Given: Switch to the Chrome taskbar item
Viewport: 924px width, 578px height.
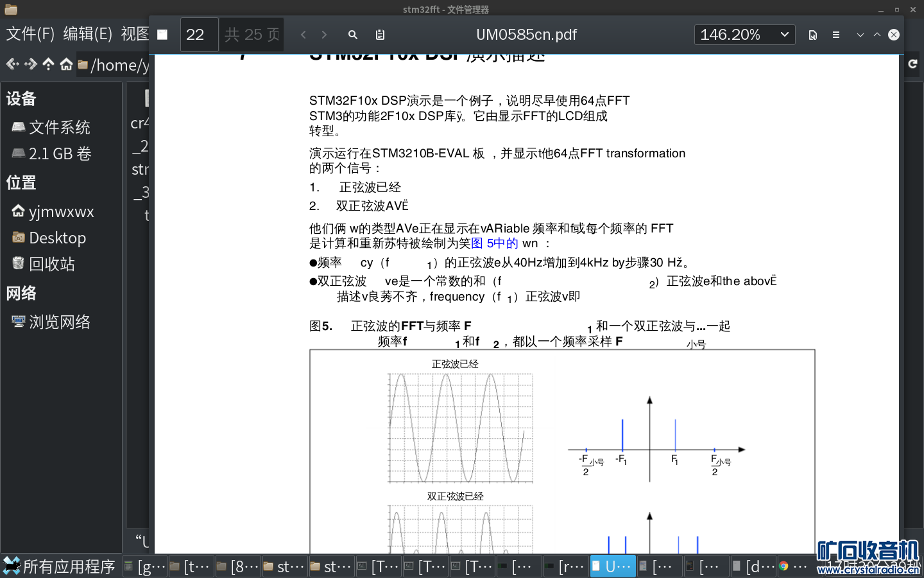Looking at the screenshot, I should pos(793,566).
